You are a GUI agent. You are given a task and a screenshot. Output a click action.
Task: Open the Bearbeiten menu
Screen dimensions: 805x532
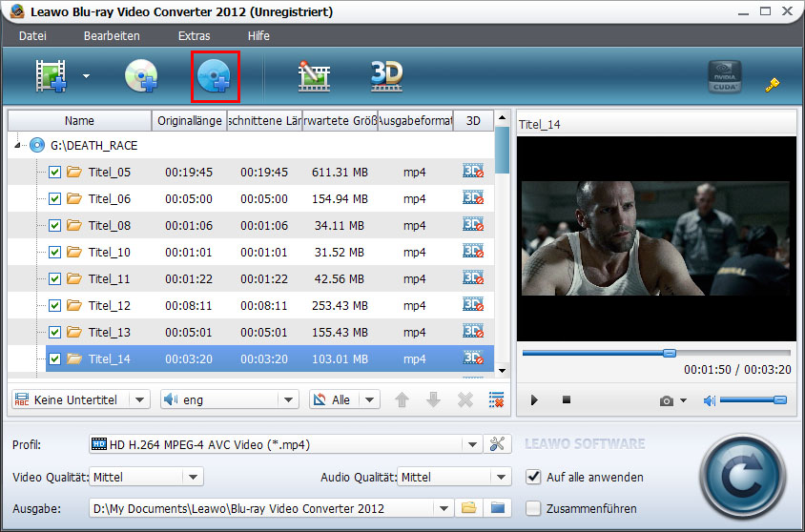pyautogui.click(x=112, y=36)
